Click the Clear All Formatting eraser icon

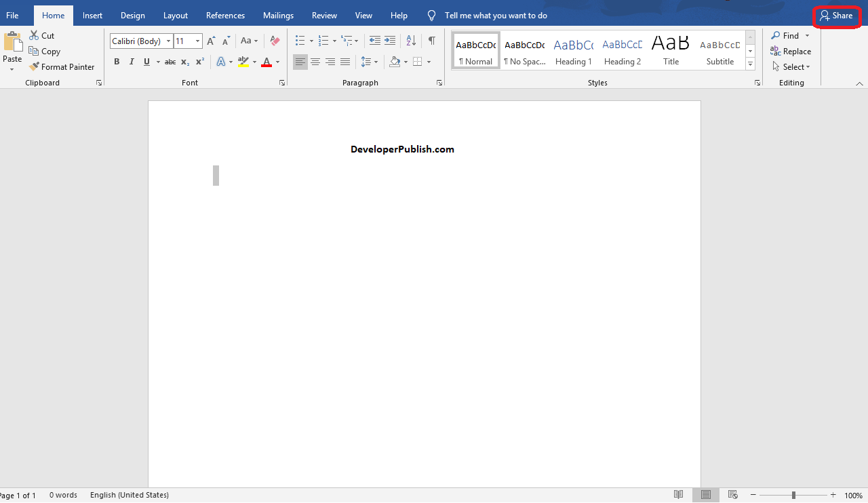tap(275, 41)
